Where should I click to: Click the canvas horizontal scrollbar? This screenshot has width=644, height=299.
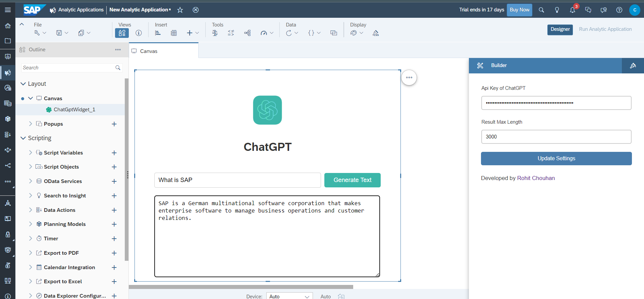click(x=241, y=287)
